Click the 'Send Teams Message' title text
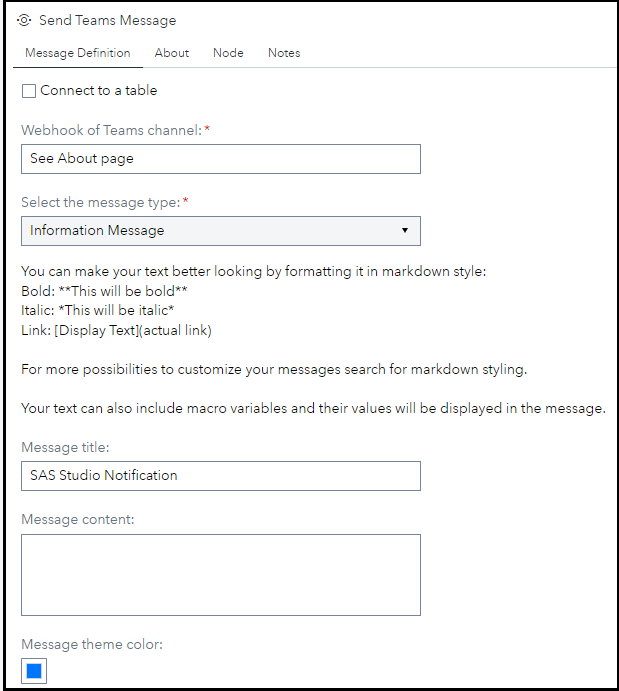This screenshot has width=619, height=691. click(x=107, y=20)
